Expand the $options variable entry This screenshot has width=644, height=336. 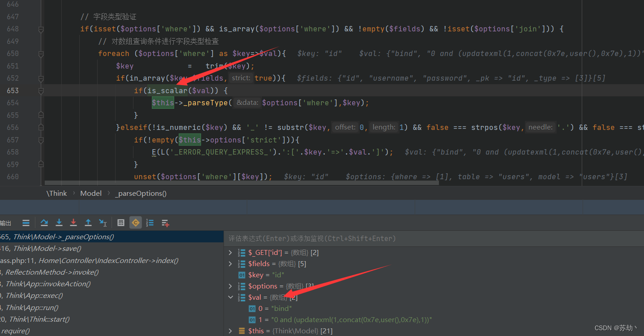230,286
